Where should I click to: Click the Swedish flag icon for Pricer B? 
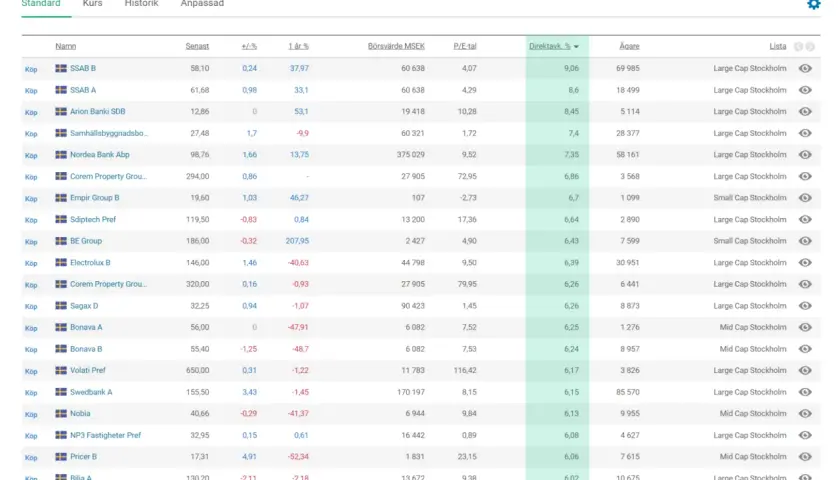coord(61,456)
